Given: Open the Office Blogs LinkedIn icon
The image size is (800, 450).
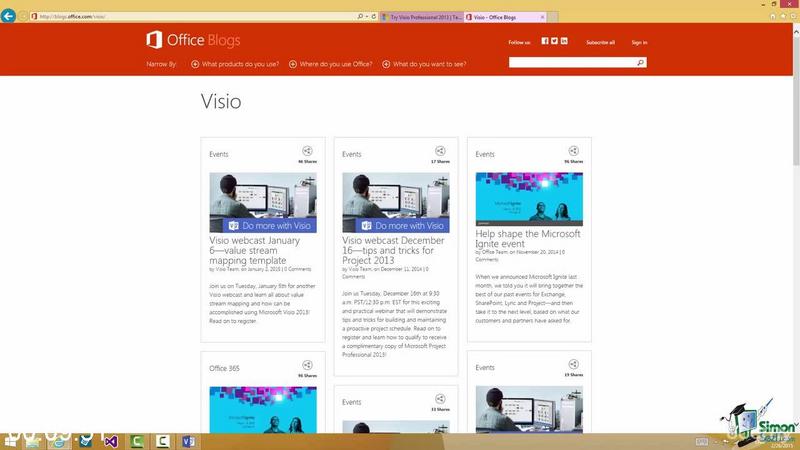Looking at the screenshot, I should pos(564,41).
